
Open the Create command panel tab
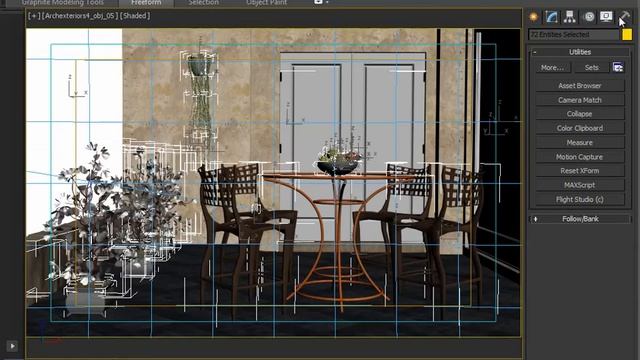pos(533,17)
